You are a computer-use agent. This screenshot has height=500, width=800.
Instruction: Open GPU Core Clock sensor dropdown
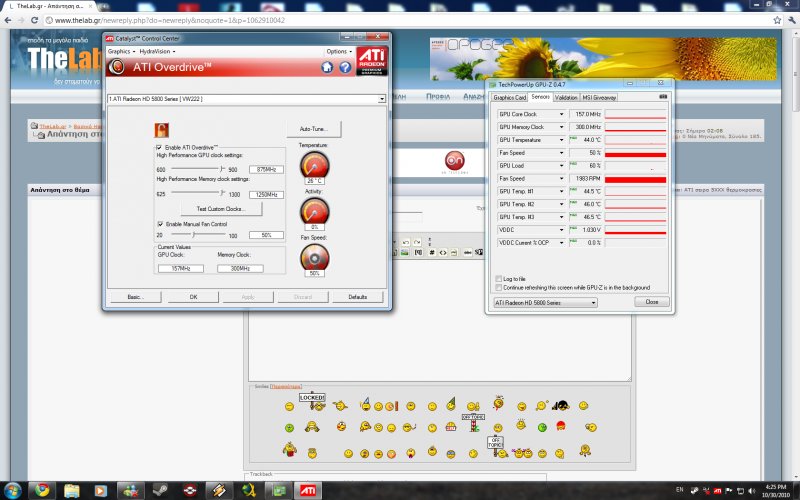pyautogui.click(x=561, y=114)
